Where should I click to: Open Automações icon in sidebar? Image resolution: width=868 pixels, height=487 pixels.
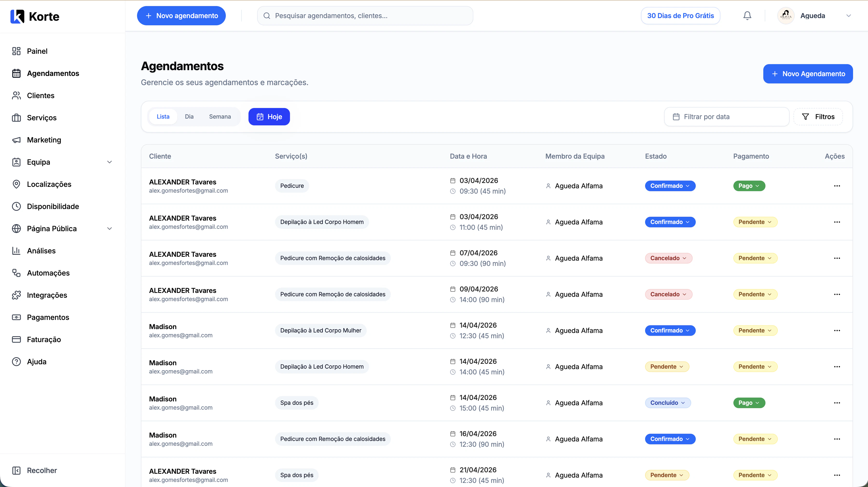coord(16,273)
